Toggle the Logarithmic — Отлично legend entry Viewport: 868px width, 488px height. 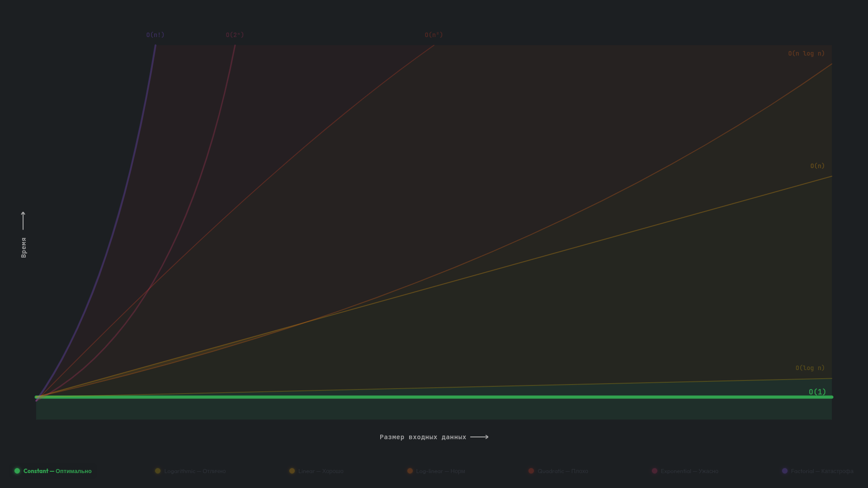[195, 471]
